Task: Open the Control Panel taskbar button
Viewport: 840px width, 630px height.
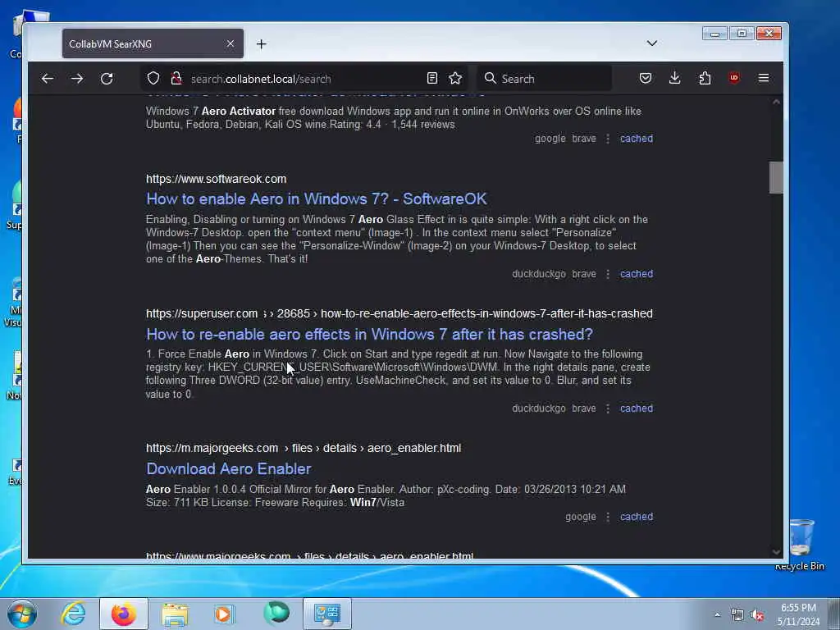Action: (x=327, y=614)
